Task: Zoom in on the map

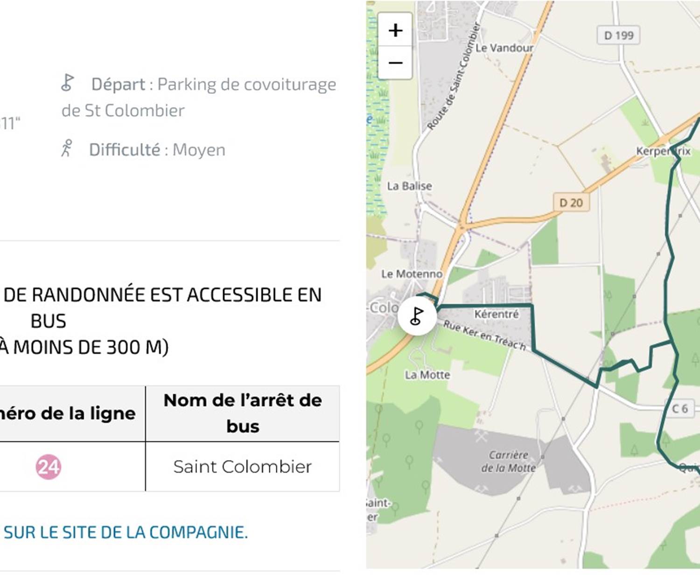Action: 395,30
